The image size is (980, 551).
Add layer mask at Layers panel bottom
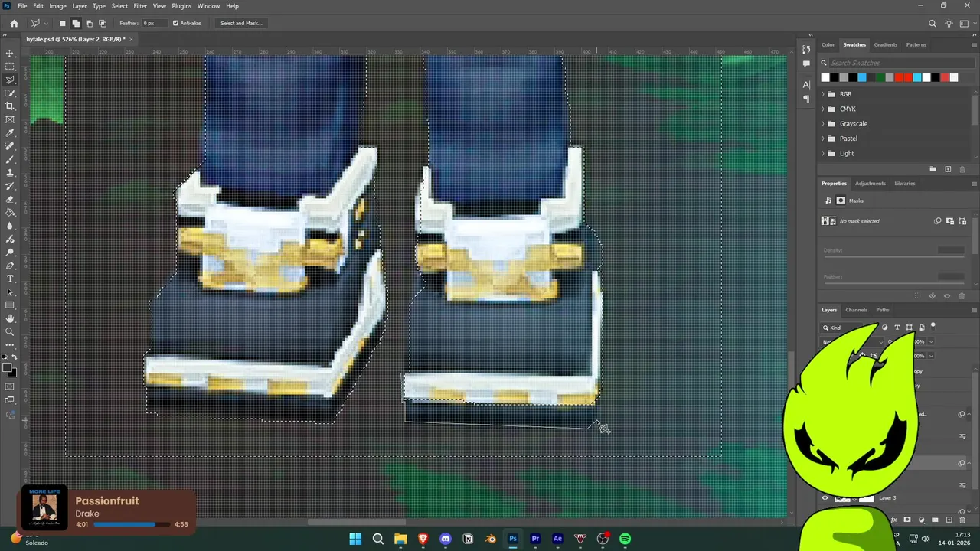907,520
